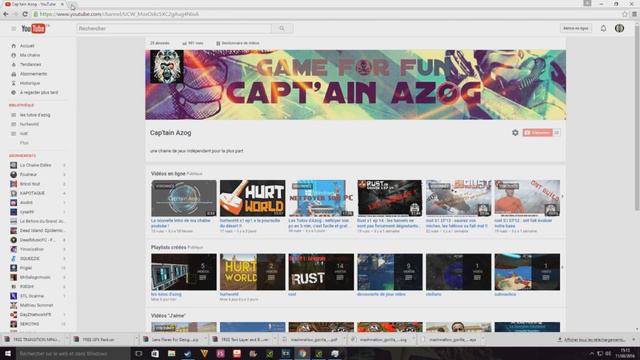Go to Accueil in the sidebar
640x360 pixels.
coord(27,46)
